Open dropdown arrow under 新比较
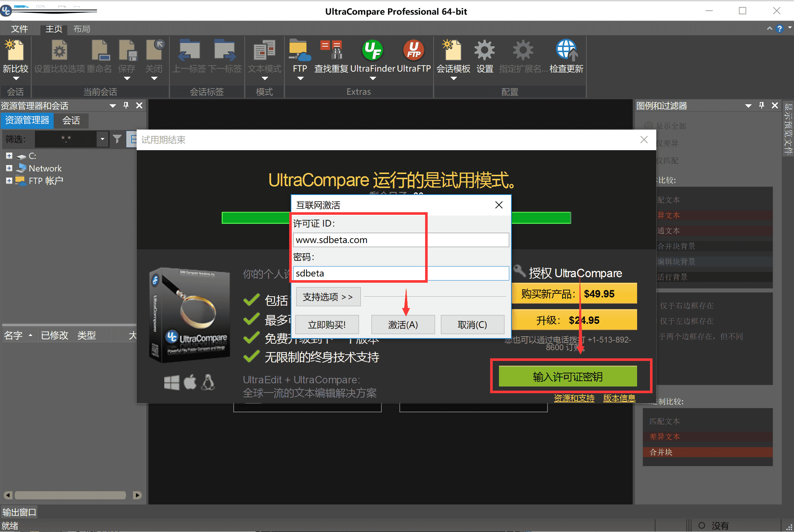This screenshot has height=532, width=794. click(16, 78)
